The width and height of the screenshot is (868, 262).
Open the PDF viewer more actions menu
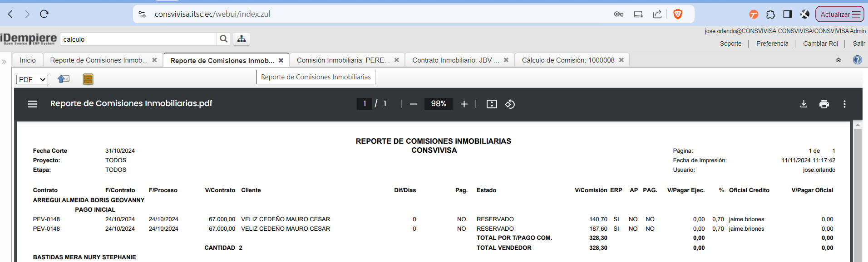(844, 104)
